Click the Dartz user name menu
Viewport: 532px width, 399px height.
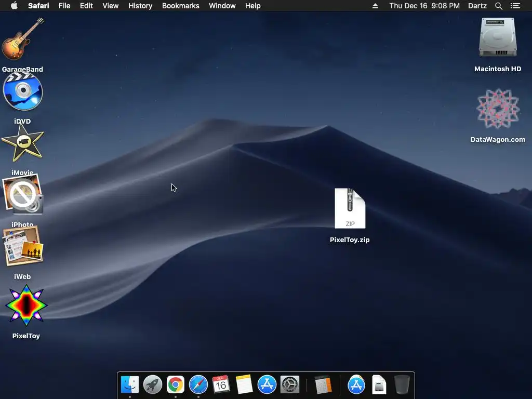click(477, 6)
